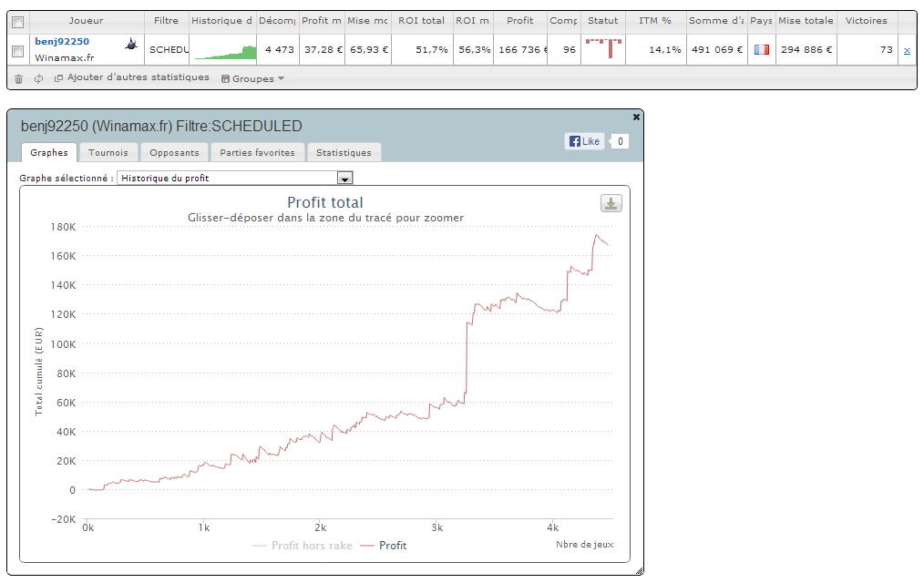Click the 4 473 games count cell
This screenshot has width=924, height=583.
(x=280, y=50)
